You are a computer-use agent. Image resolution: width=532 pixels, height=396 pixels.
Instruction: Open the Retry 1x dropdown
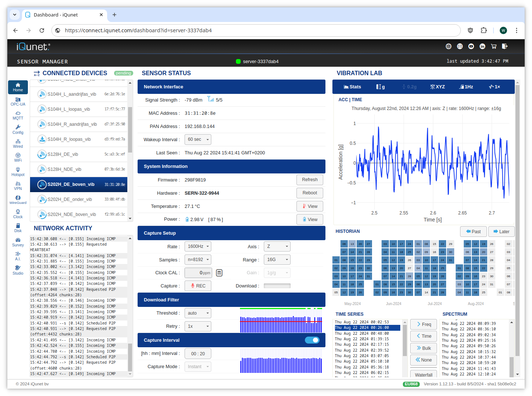coord(198,326)
